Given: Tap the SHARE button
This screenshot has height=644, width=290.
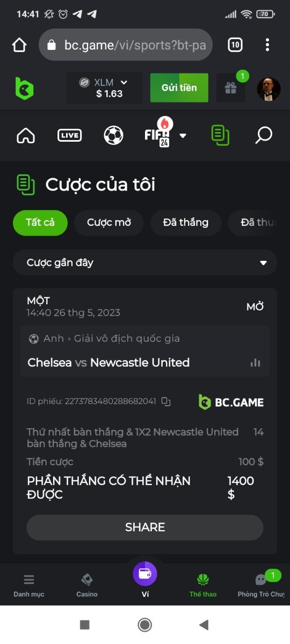Looking at the screenshot, I should (x=145, y=528).
